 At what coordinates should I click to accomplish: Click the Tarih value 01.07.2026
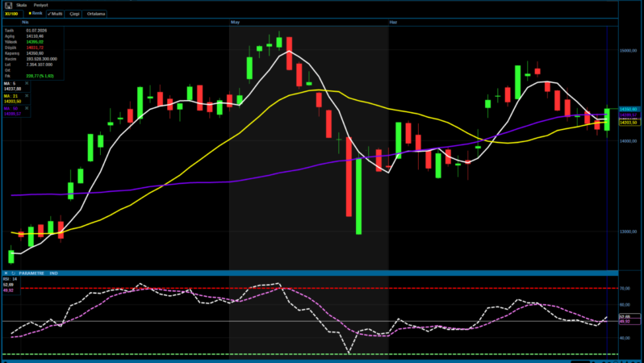click(36, 31)
